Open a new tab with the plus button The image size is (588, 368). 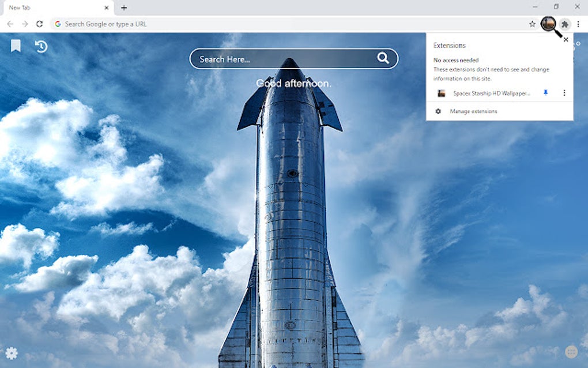[x=124, y=8]
